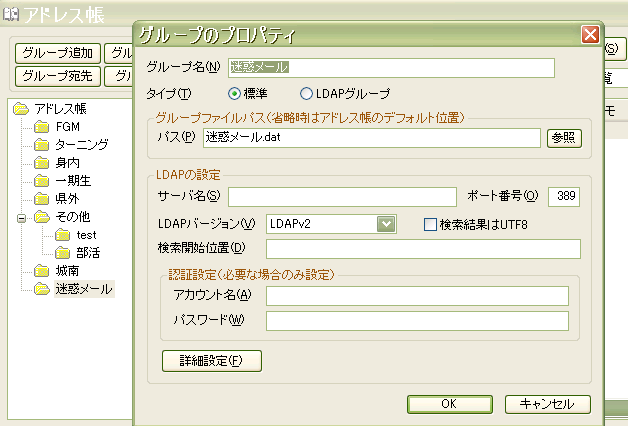Close the グループのプロパティ dialog
This screenshot has width=628, height=426.
click(x=590, y=35)
